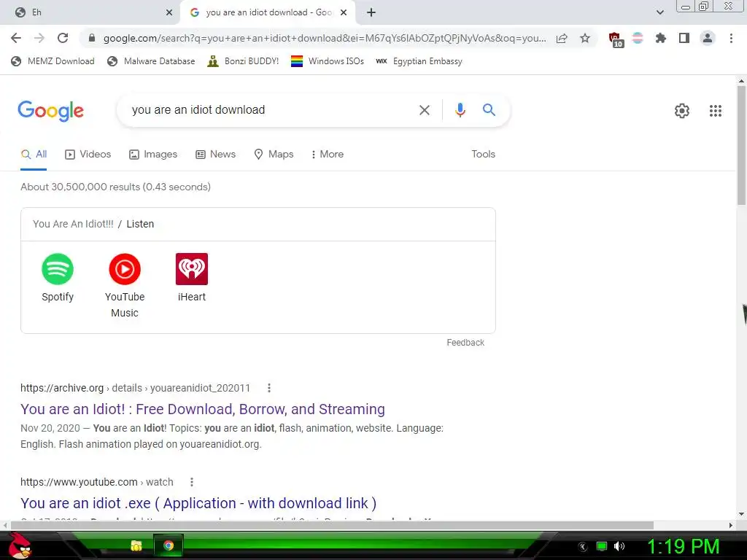Click the scroll down arrow
The image size is (747, 560).
tap(741, 514)
